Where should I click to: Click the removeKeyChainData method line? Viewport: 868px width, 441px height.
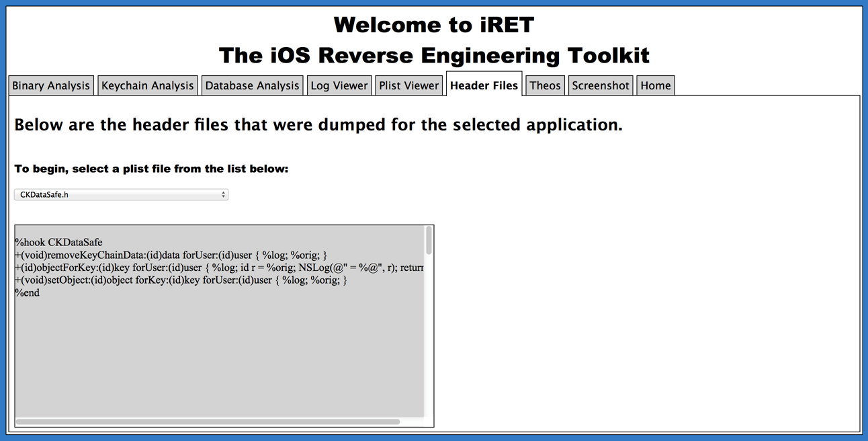click(171, 255)
